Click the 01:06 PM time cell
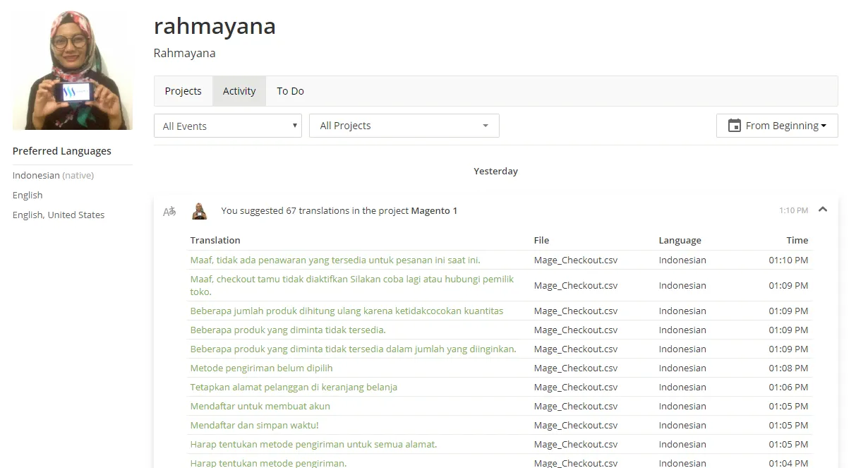Image resolution: width=868 pixels, height=468 pixels. [x=788, y=387]
